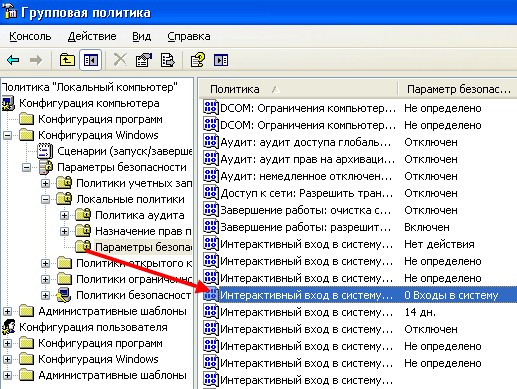Image resolution: width=517 pixels, height=389 pixels.
Task: Select Конфигурация пользователя in the tree
Action: 93,327
